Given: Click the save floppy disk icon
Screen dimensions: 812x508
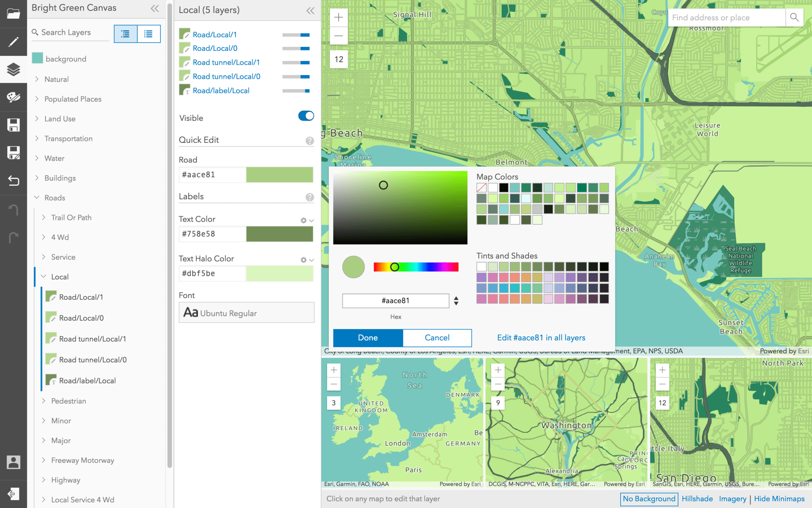Looking at the screenshot, I should (x=13, y=125).
